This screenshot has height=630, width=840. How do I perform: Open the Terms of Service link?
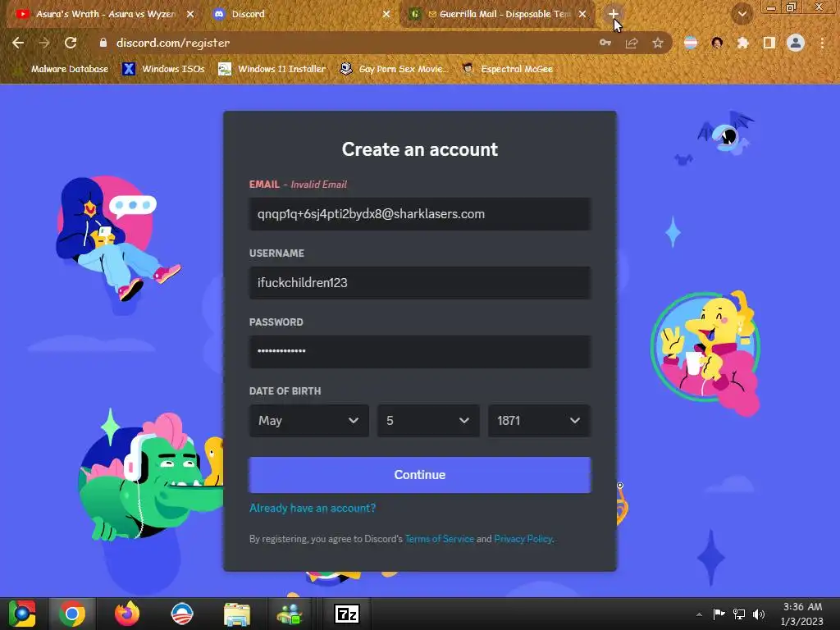tap(440, 539)
